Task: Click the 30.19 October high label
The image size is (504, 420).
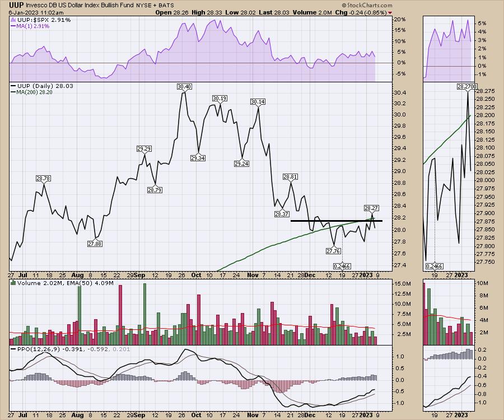Action: tap(220, 98)
